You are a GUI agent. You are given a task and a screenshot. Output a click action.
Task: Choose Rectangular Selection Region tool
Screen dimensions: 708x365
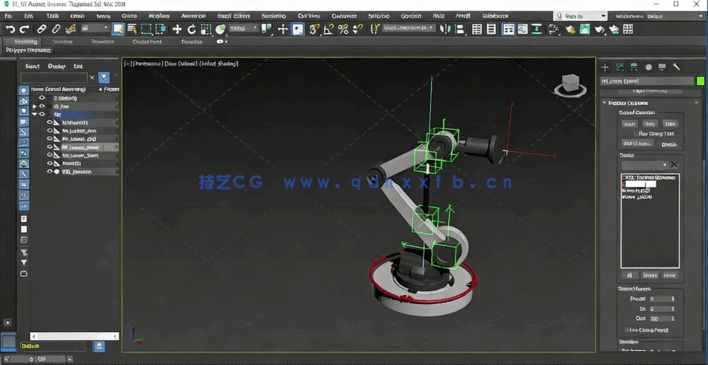[x=146, y=29]
